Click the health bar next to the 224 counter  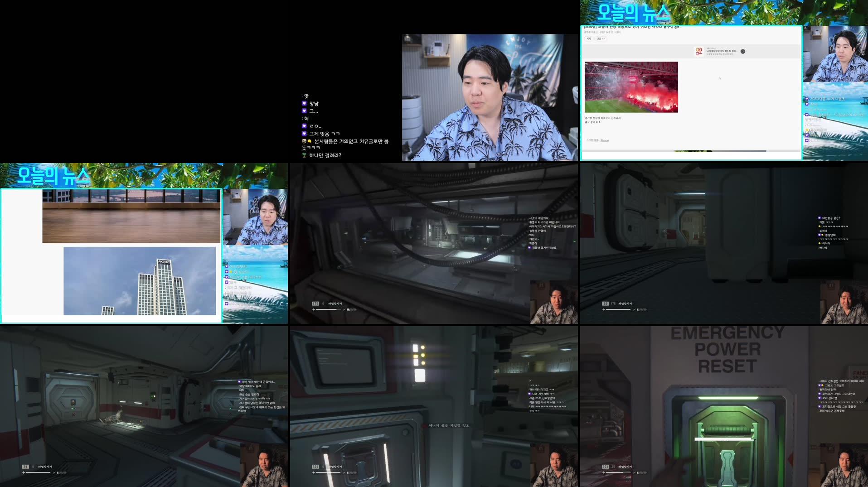click(x=329, y=473)
